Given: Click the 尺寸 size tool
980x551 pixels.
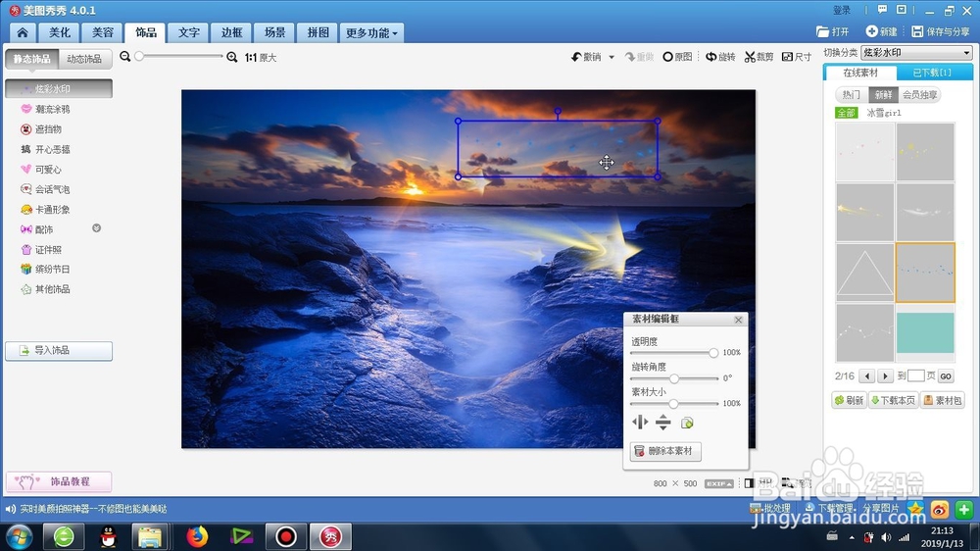Looking at the screenshot, I should pos(797,57).
